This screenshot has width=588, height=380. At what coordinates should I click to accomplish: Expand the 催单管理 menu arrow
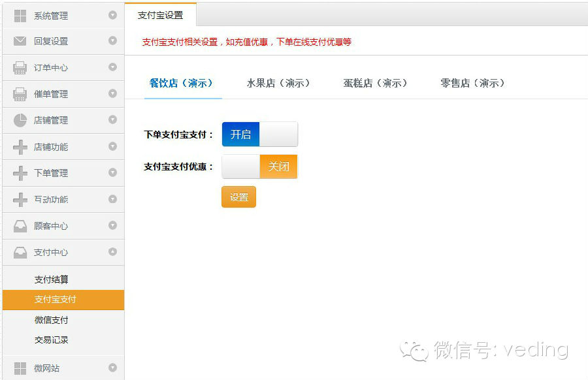(112, 93)
